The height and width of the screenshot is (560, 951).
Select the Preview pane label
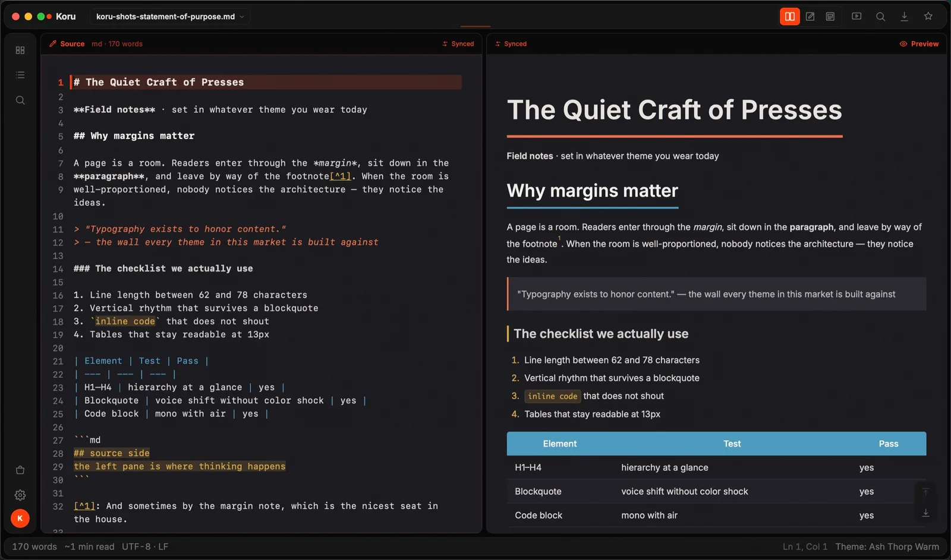point(919,44)
